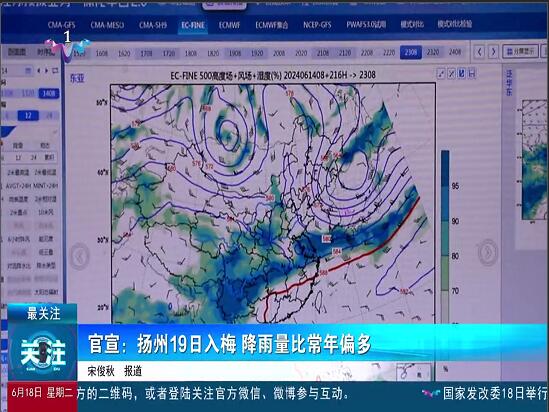The image size is (549, 412).
Task: Select the 24-hour interval option
Action: [x=49, y=116]
